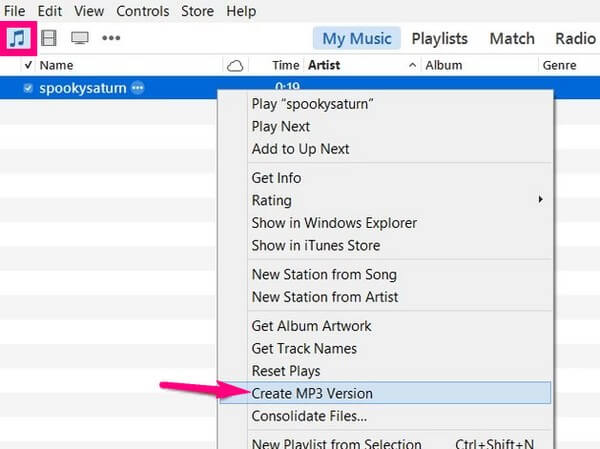Screen dimensions: 600x449
Task: Open the Edit menu
Action: click(50, 11)
